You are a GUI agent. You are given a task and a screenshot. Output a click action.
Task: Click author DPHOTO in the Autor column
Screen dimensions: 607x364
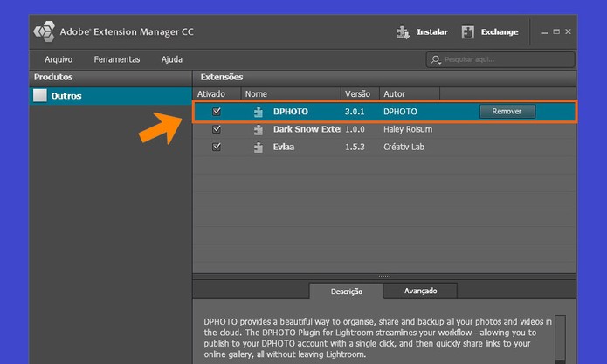click(x=400, y=112)
